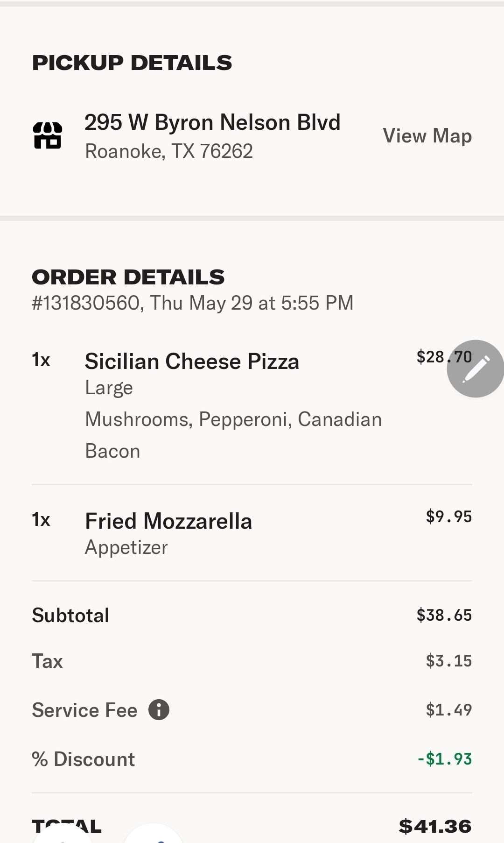Open View Map link

click(x=427, y=136)
